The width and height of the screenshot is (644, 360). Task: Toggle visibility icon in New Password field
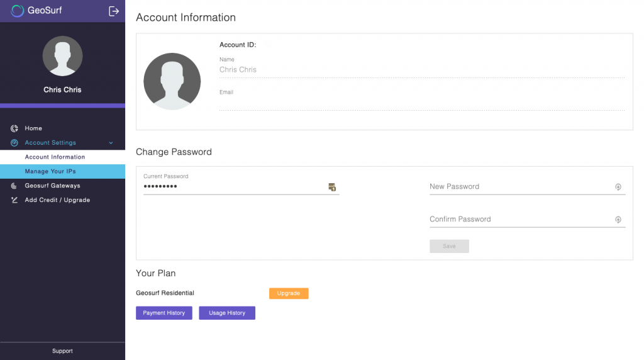[x=618, y=187]
